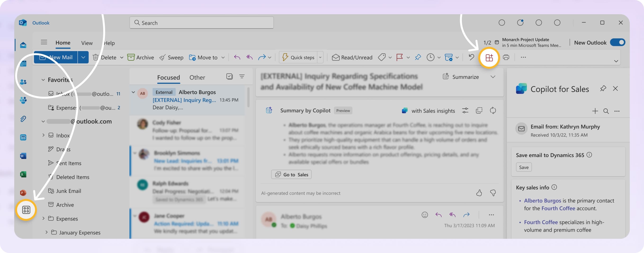Open the Get Add-ins icon in the toolbar
Image resolution: width=644 pixels, height=253 pixels.
pyautogui.click(x=489, y=57)
